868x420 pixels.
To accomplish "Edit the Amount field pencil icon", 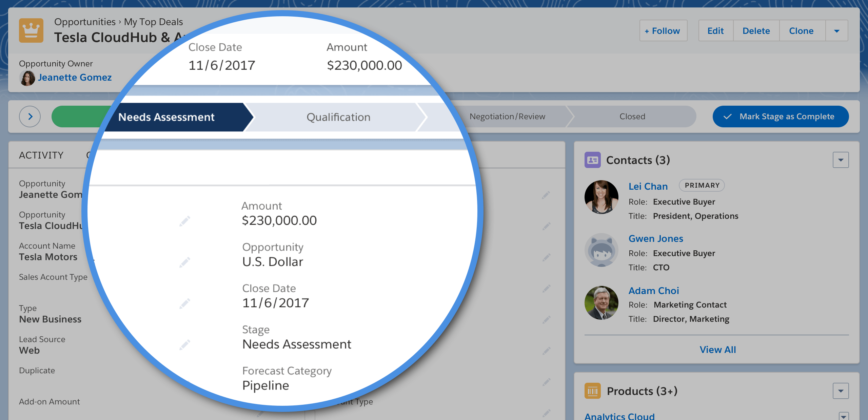I will tap(184, 221).
